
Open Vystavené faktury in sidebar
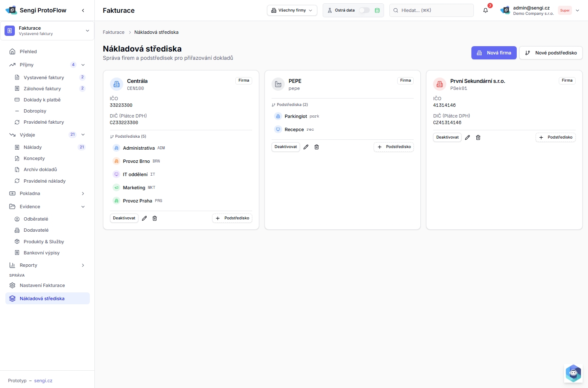tap(44, 78)
